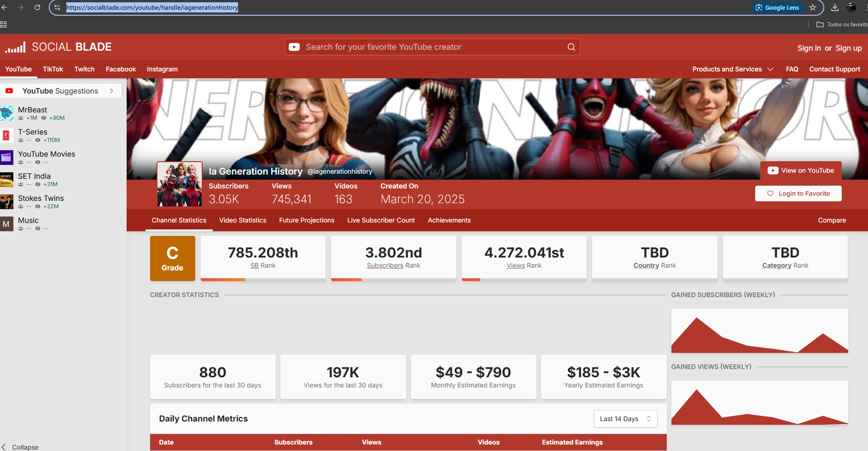The width and height of the screenshot is (868, 451).
Task: Click Yearly Estimated Earnings card
Action: (x=604, y=377)
